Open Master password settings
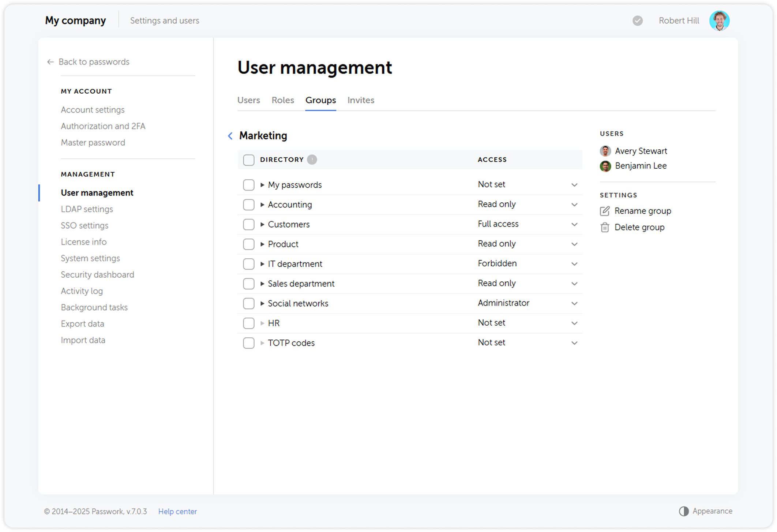Screen dimensions: 777x532 point(93,143)
